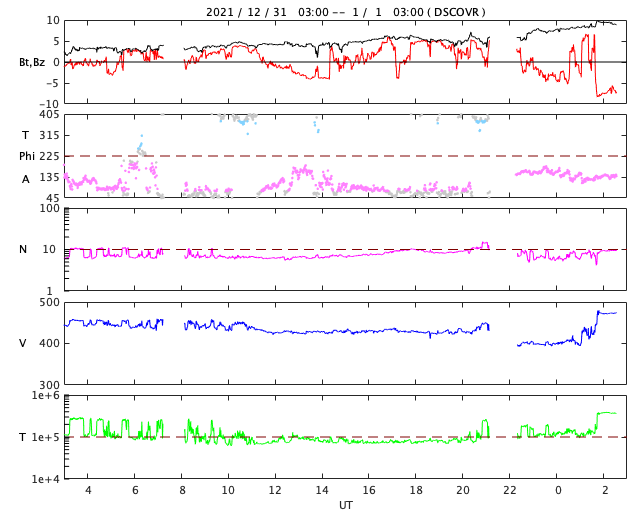The width and height of the screenshot is (640, 512).
Task: Click the '-5' tick label on the Bt,Bz panel
Action: pos(53,83)
